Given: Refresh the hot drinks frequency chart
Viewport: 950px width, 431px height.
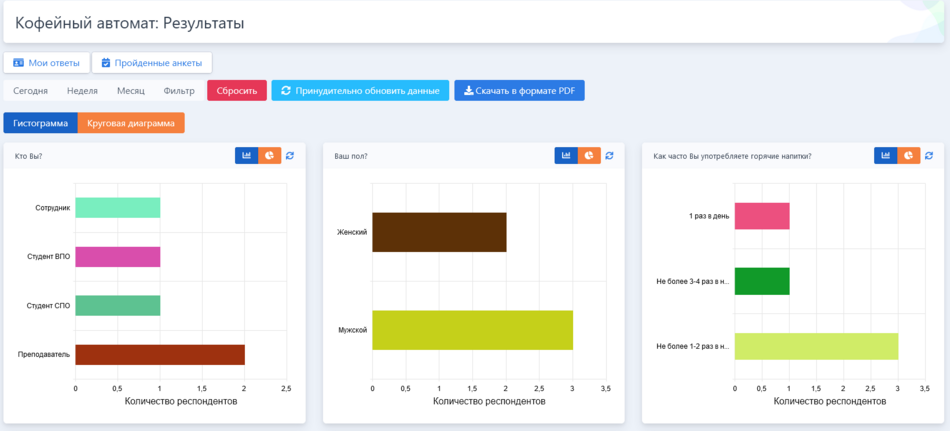Looking at the screenshot, I should coord(929,156).
